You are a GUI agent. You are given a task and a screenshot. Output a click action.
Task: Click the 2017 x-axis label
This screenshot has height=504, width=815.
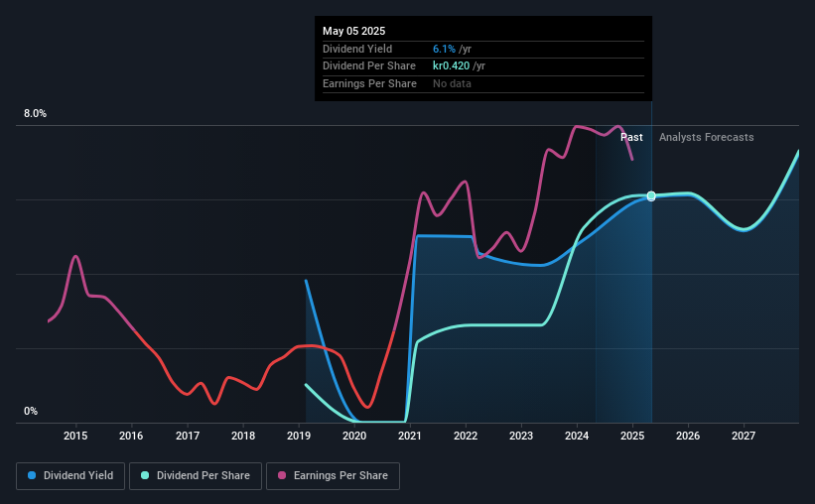pyautogui.click(x=187, y=436)
